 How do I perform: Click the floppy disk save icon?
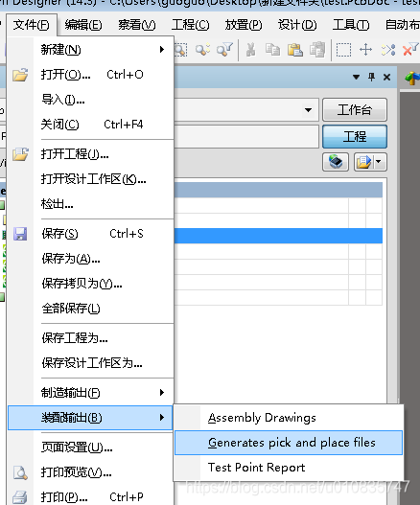(20, 234)
